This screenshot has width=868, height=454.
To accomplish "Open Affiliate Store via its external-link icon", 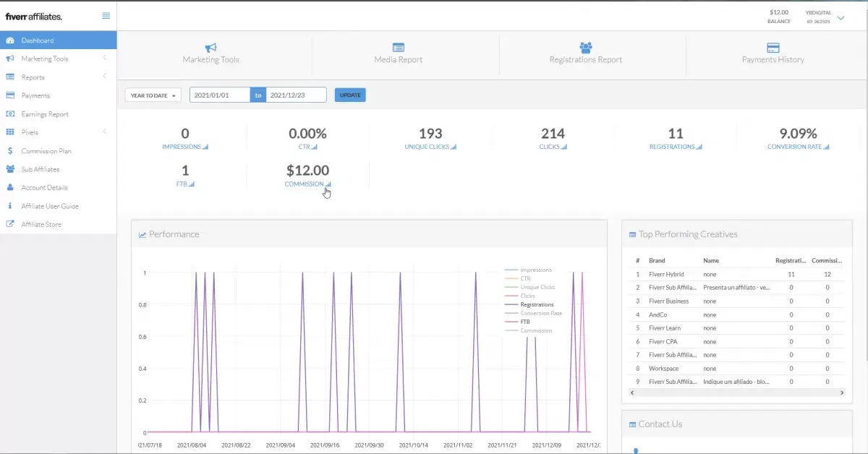I will (x=10, y=225).
